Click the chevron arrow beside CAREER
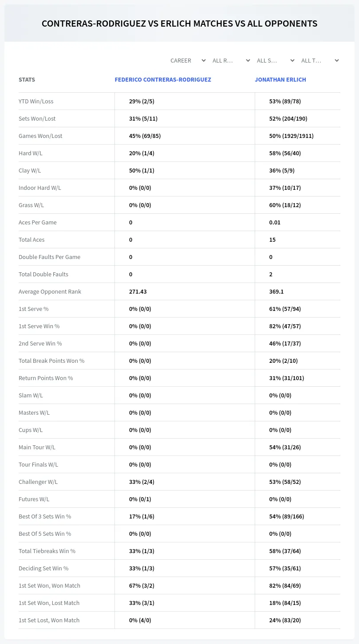Screen dimensions: 359x644 coord(204,60)
